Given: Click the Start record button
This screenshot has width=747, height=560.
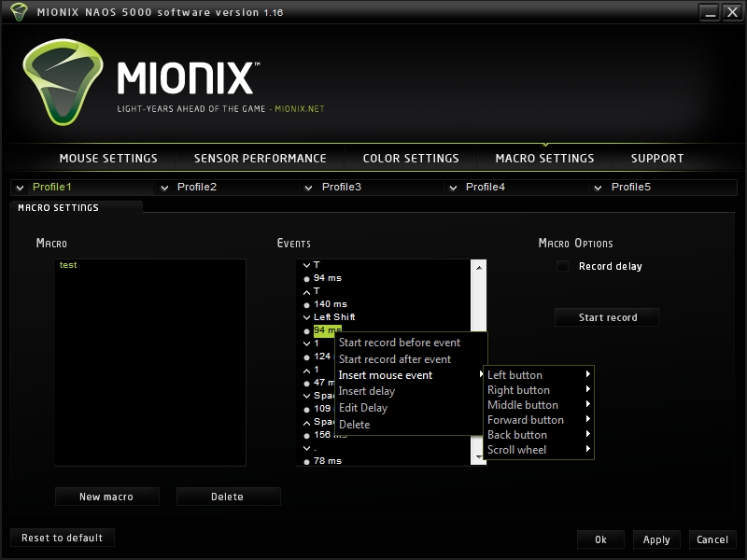Looking at the screenshot, I should (x=607, y=317).
